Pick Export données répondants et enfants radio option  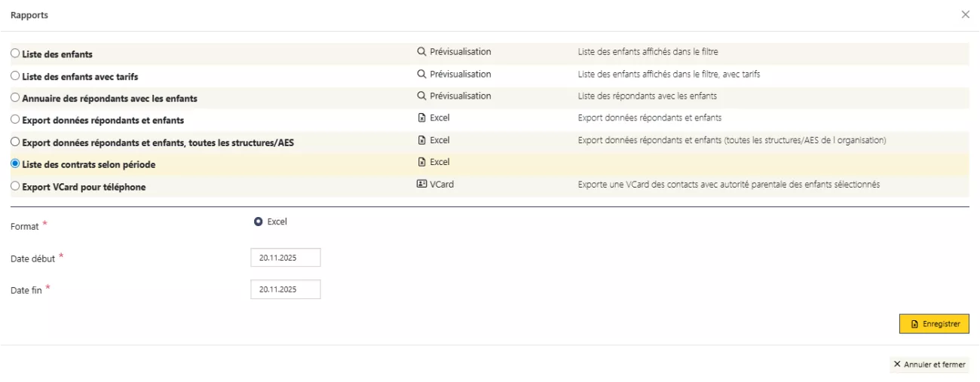tap(15, 120)
